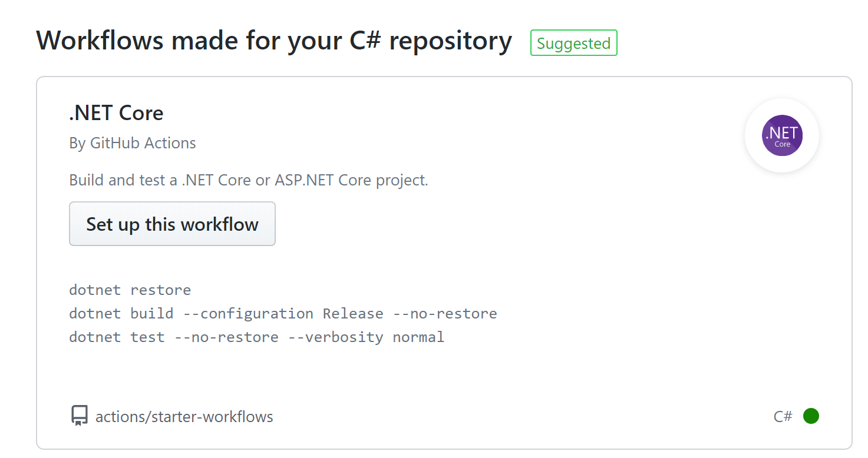Click the dotnet restore command line
The width and height of the screenshot is (868, 458).
(130, 290)
